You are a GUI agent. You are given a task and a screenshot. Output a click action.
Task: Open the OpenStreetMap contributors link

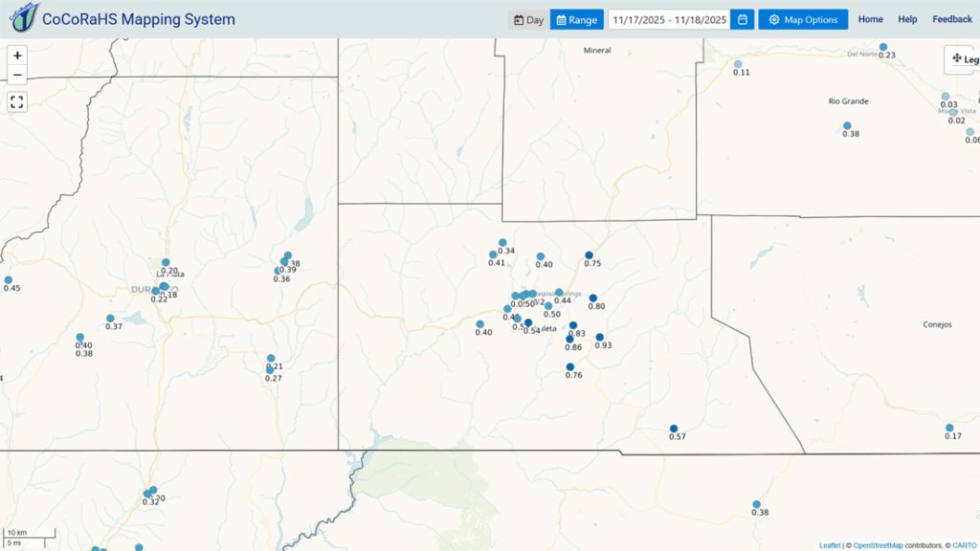pos(879,545)
